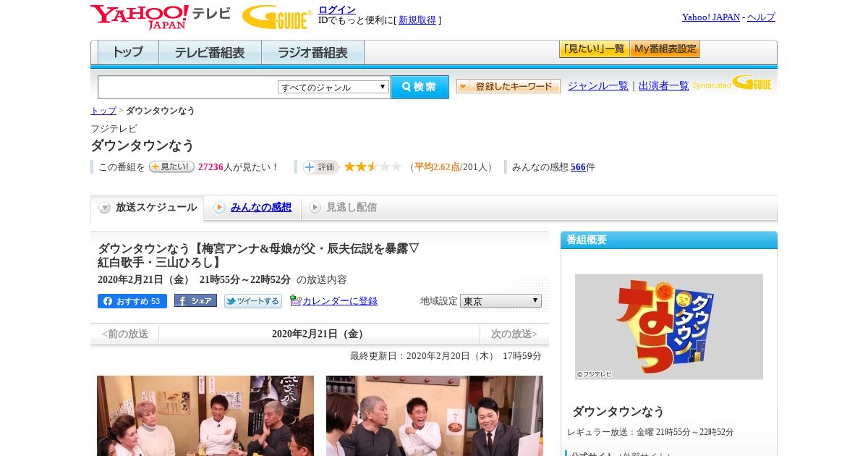Expand the 地域設定 東京 dropdown

[x=501, y=300]
